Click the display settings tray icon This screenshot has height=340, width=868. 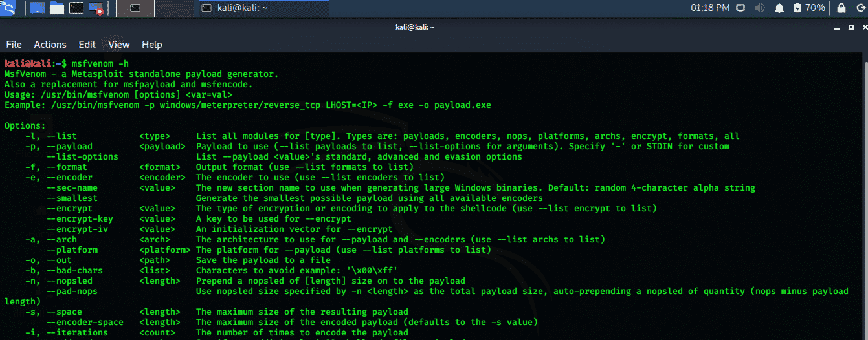740,8
